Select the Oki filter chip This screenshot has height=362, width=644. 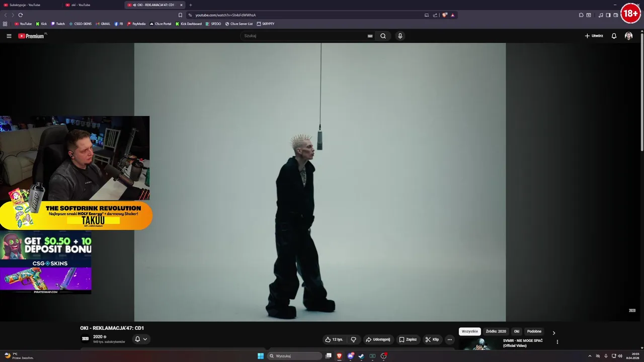[516, 331]
